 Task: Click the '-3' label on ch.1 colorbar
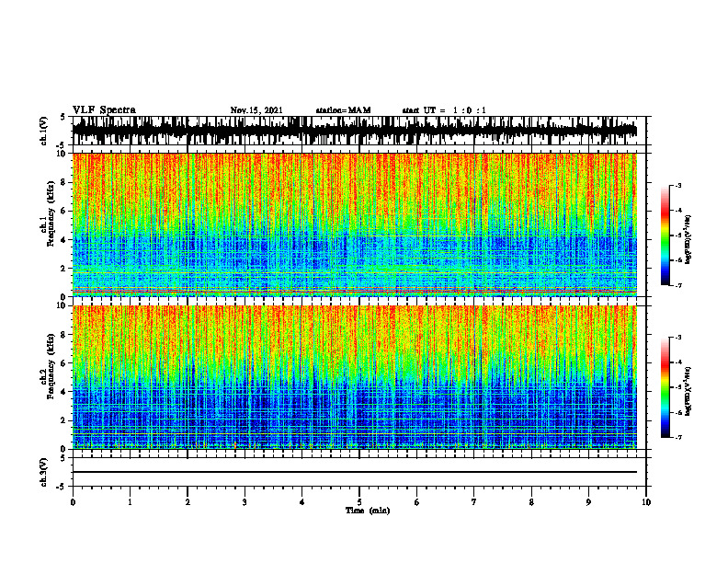click(678, 185)
